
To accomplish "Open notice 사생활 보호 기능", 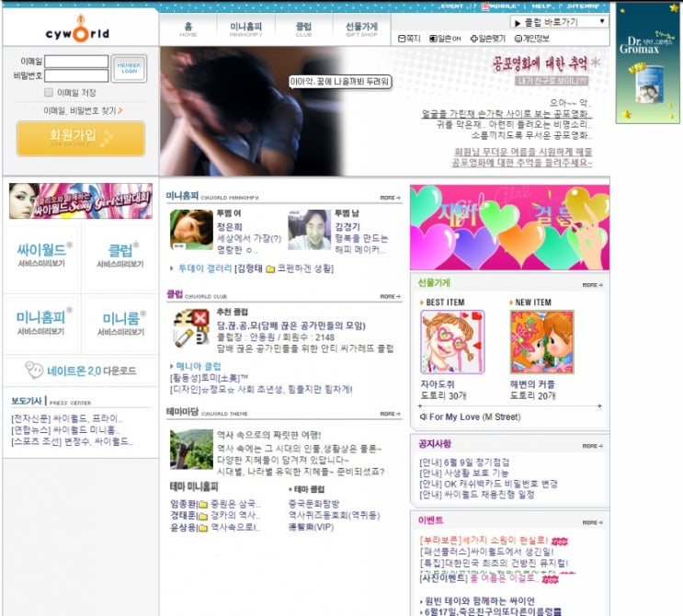I will [464, 473].
